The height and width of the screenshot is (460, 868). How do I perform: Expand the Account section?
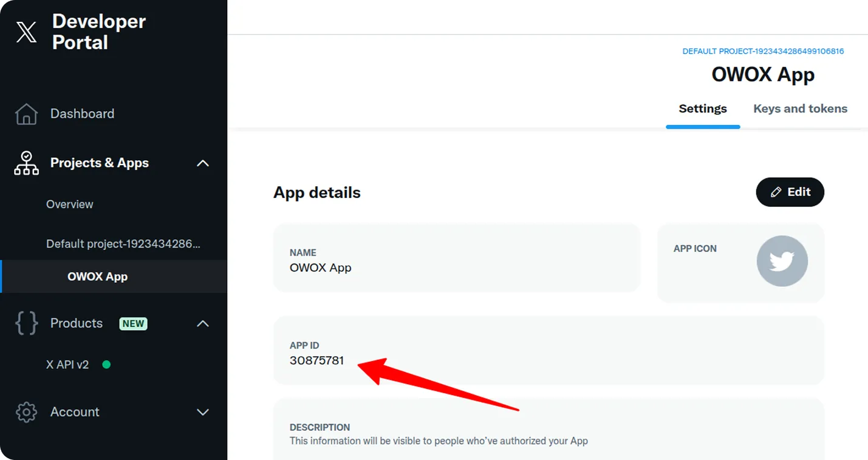(x=202, y=411)
